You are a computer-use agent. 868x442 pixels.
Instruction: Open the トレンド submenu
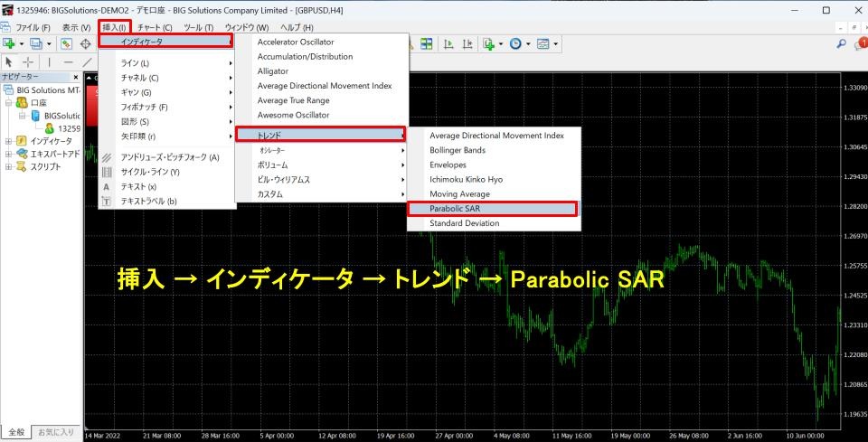(320, 135)
